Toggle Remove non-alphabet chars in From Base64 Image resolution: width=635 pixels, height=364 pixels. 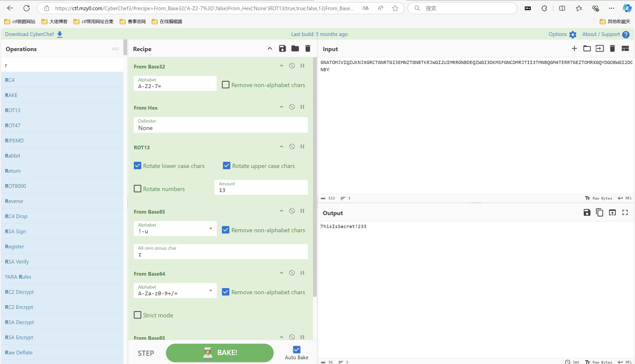[226, 292]
